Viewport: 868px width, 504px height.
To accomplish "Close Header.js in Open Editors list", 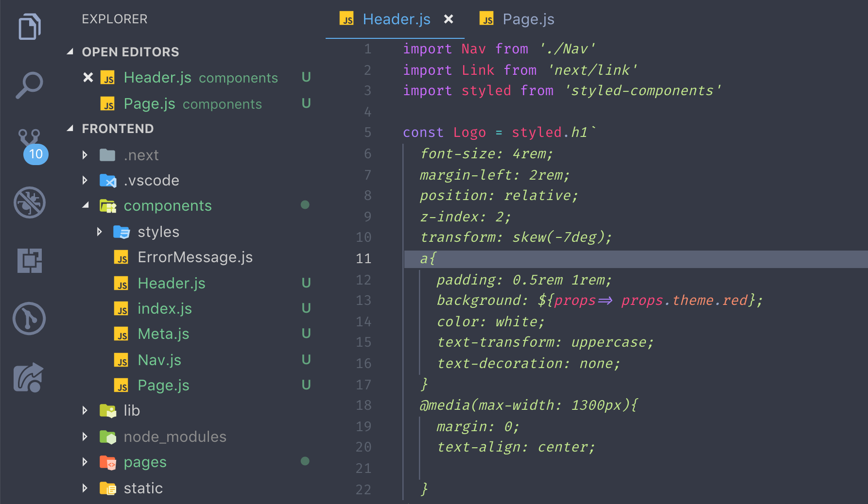I will click(x=88, y=77).
